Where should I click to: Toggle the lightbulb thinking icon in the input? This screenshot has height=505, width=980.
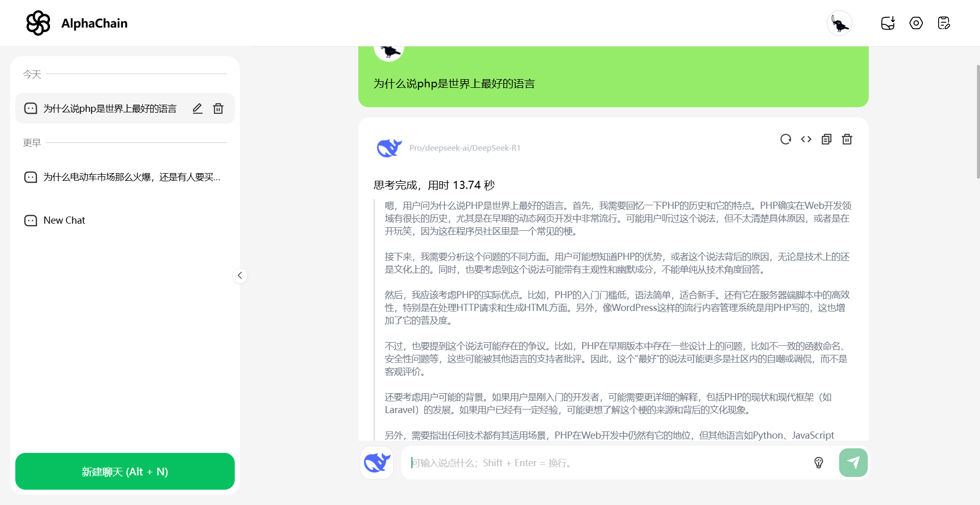[819, 463]
